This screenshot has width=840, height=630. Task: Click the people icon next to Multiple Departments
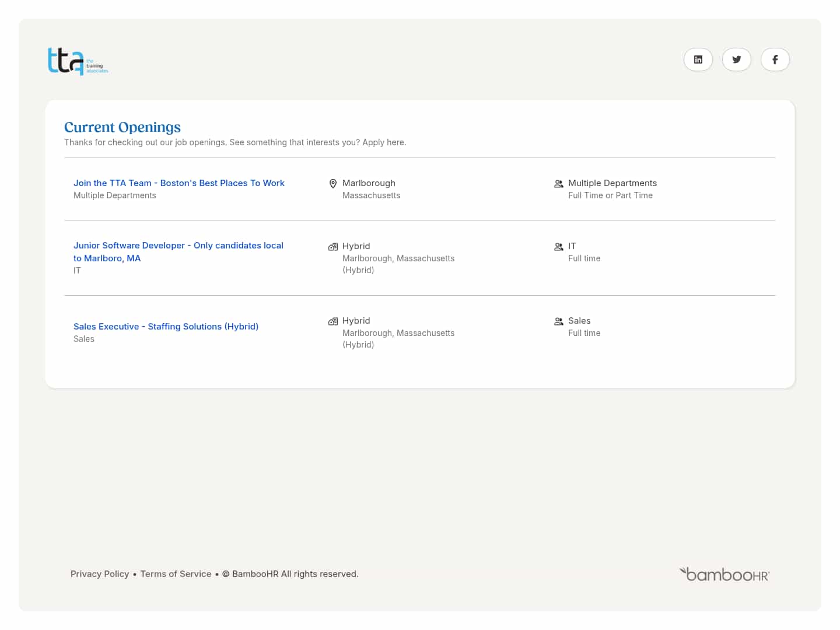pos(558,184)
